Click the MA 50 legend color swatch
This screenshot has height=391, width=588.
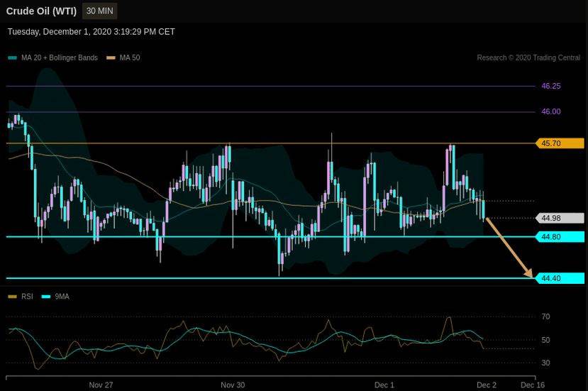tap(111, 57)
